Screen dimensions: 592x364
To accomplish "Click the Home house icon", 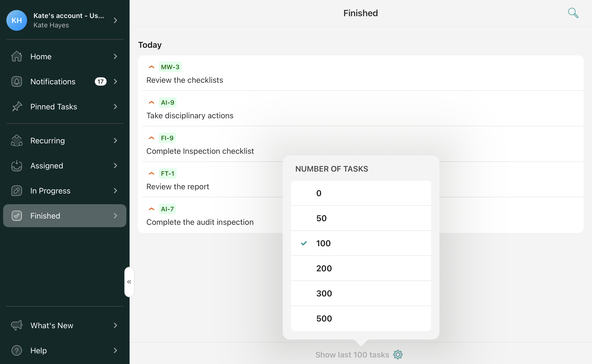I will pyautogui.click(x=17, y=56).
